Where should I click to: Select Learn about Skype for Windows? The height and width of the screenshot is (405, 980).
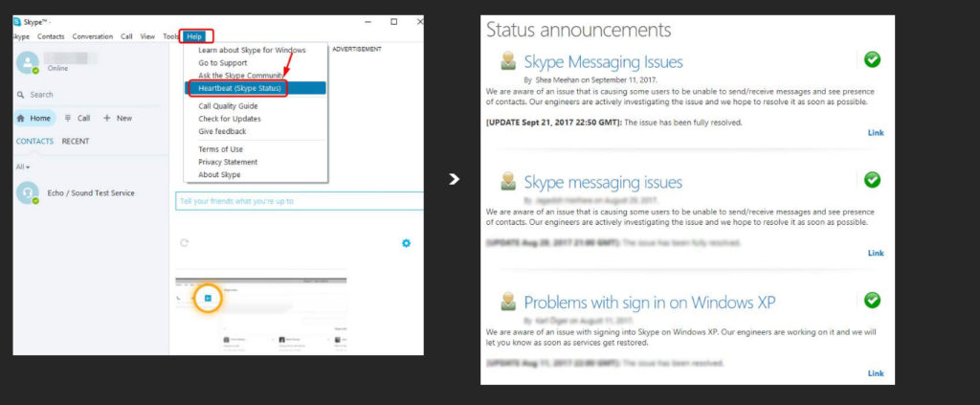252,50
